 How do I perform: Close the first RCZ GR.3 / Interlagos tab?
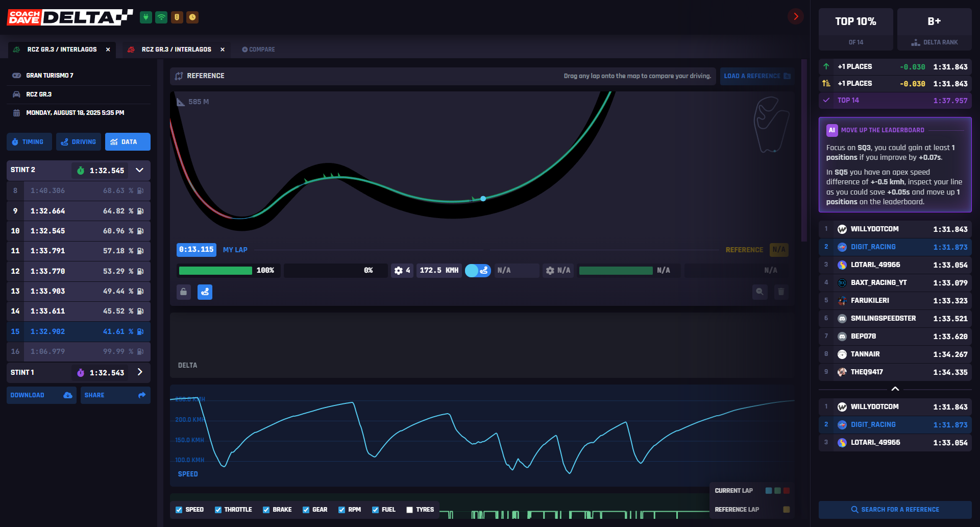(108, 50)
